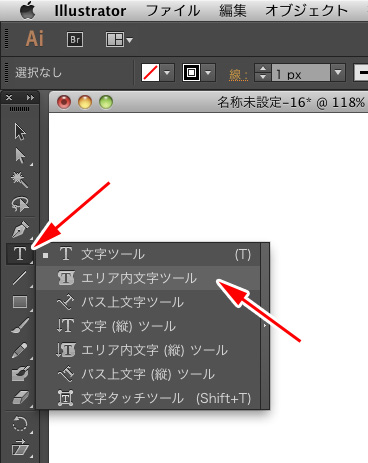Expand the stroke weight dropdown
The width and height of the screenshot is (368, 463).
tap(338, 72)
